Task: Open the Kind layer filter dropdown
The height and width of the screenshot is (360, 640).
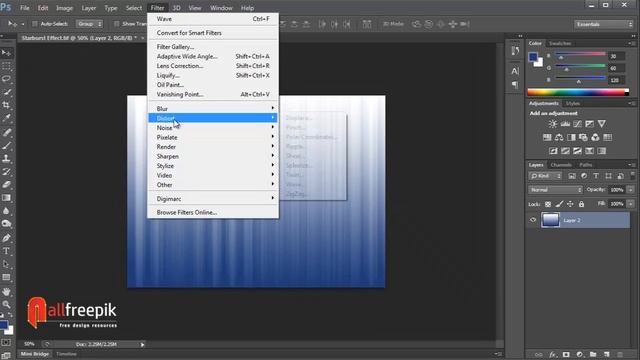Action: [x=545, y=176]
